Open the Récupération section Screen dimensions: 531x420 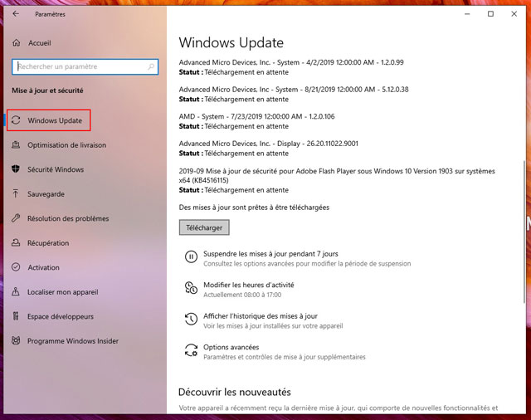[48, 243]
